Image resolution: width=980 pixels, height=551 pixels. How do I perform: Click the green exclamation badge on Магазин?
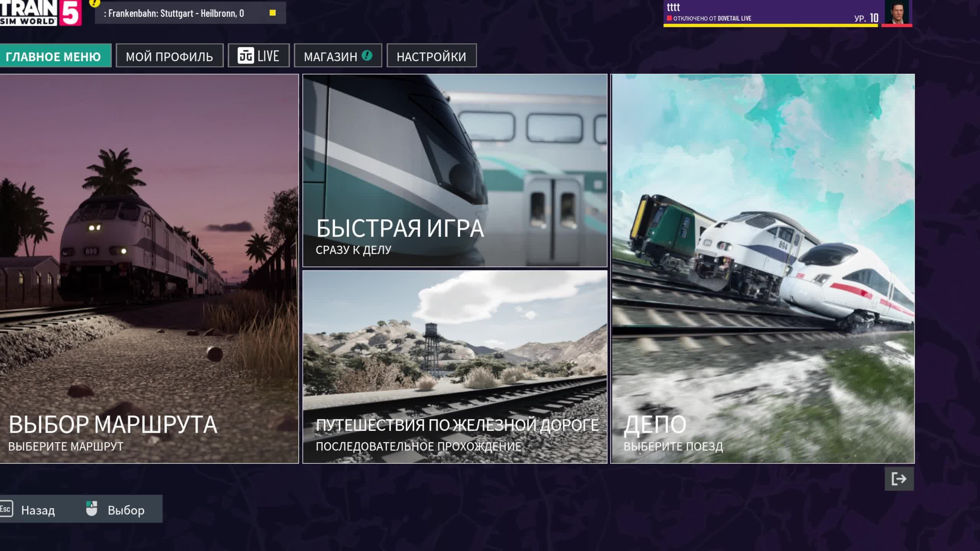click(367, 56)
